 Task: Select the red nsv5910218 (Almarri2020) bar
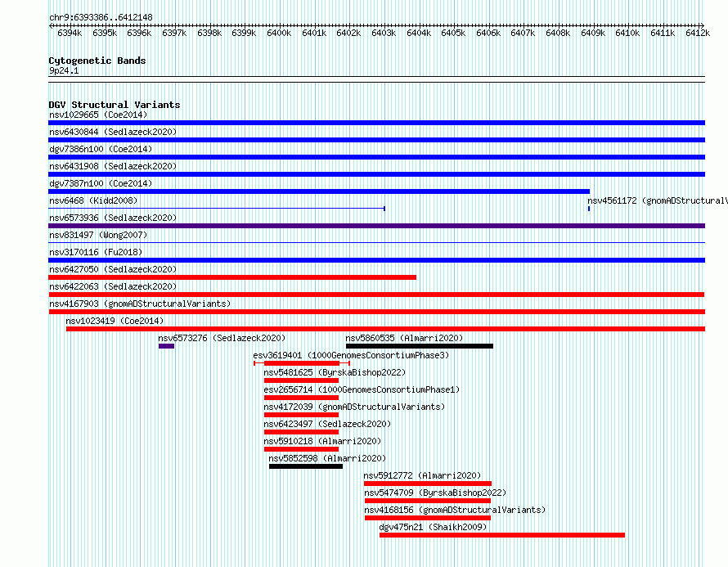coord(301,449)
